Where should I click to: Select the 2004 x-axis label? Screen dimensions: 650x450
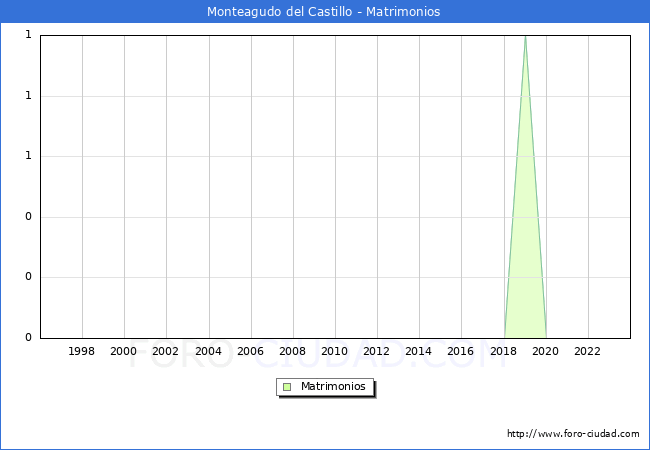[209, 351]
